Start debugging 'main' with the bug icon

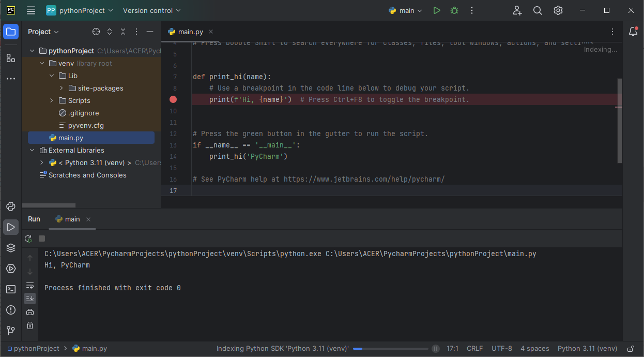(x=454, y=10)
